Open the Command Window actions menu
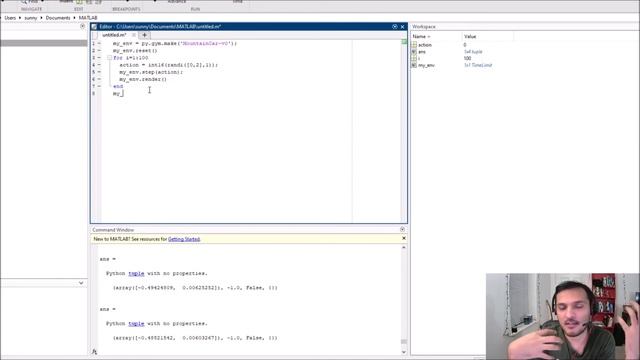Screen dimensions: 640x360 click(402, 229)
